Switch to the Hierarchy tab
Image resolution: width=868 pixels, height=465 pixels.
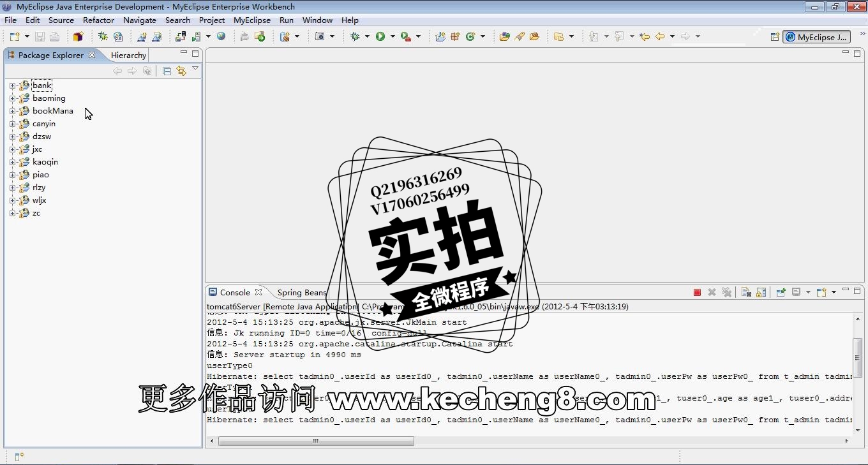[128, 55]
